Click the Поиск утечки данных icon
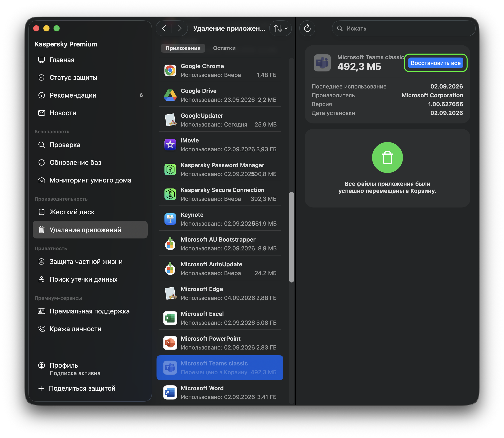This screenshot has width=504, height=438. pyautogui.click(x=42, y=279)
